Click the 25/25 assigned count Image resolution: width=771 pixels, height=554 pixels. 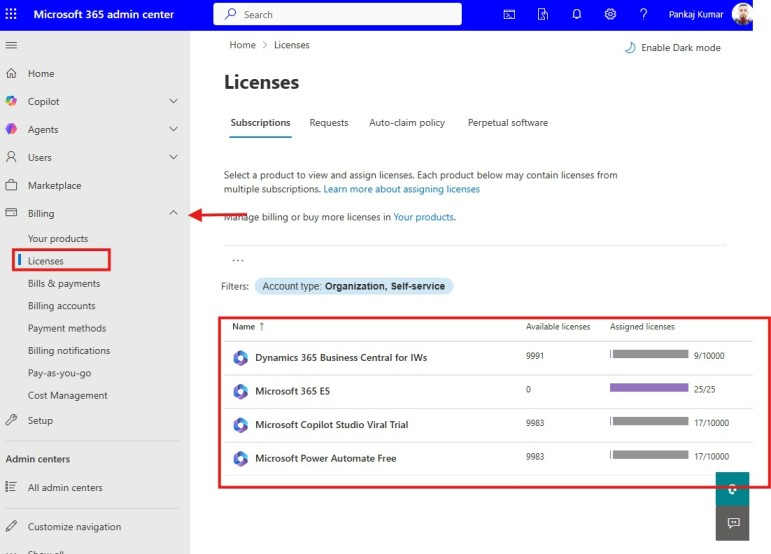(704, 389)
